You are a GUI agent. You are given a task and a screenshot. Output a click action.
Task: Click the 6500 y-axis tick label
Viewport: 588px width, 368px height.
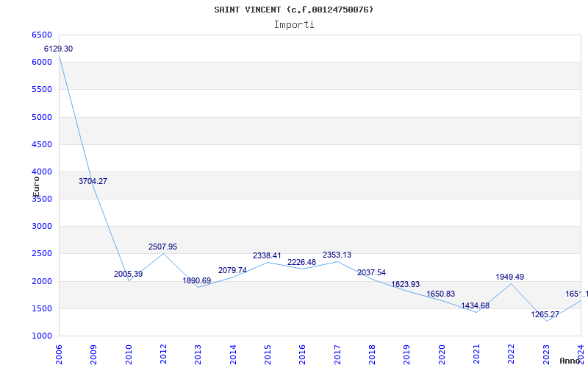(42, 35)
